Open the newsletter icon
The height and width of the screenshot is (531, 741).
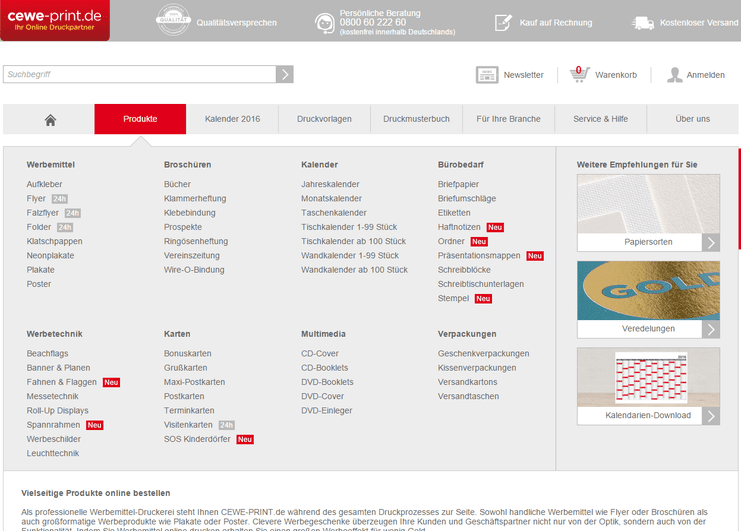487,74
